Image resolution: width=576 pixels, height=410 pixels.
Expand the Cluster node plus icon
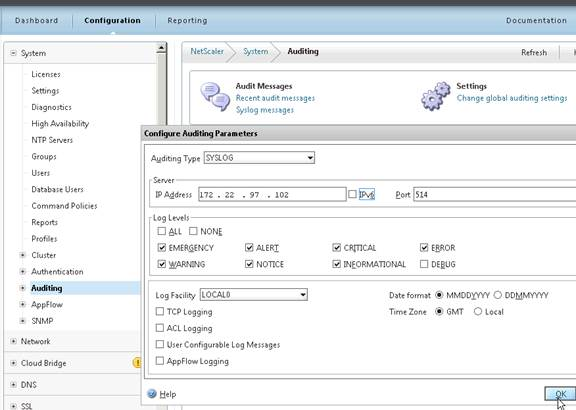point(22,255)
